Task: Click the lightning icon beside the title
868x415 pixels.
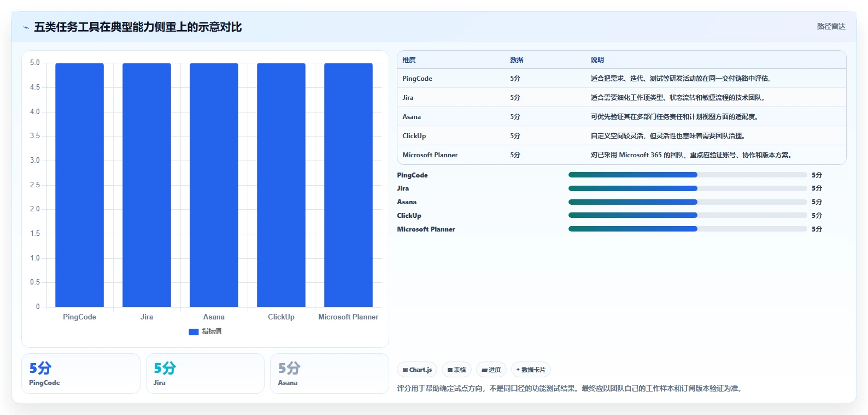Action: click(x=26, y=27)
